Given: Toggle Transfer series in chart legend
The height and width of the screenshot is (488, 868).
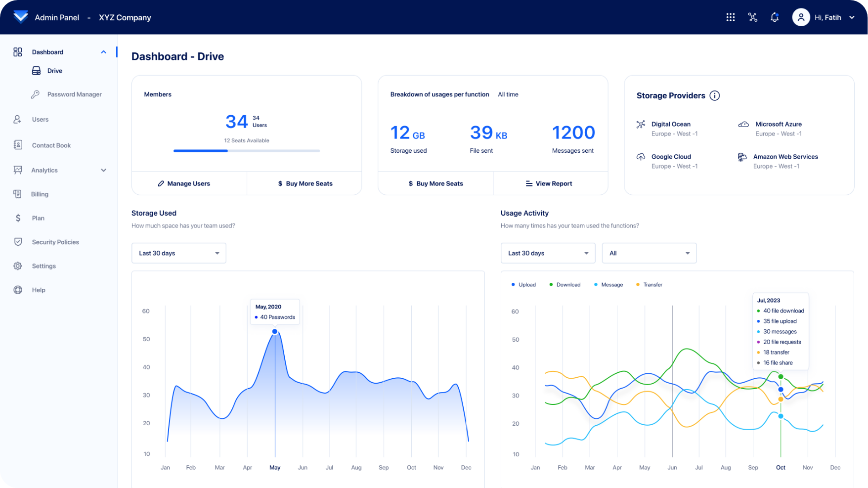Looking at the screenshot, I should click(649, 285).
